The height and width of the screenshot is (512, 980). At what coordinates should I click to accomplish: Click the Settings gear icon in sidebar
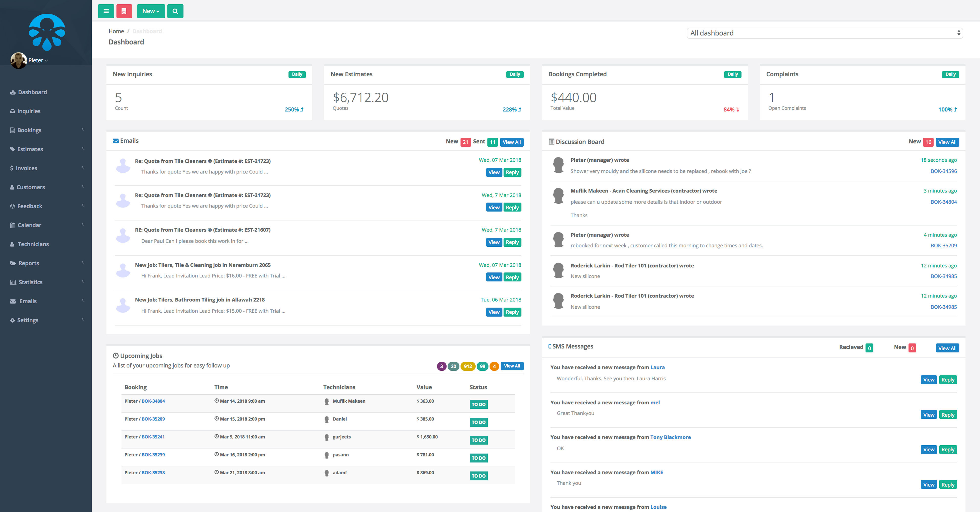[13, 320]
